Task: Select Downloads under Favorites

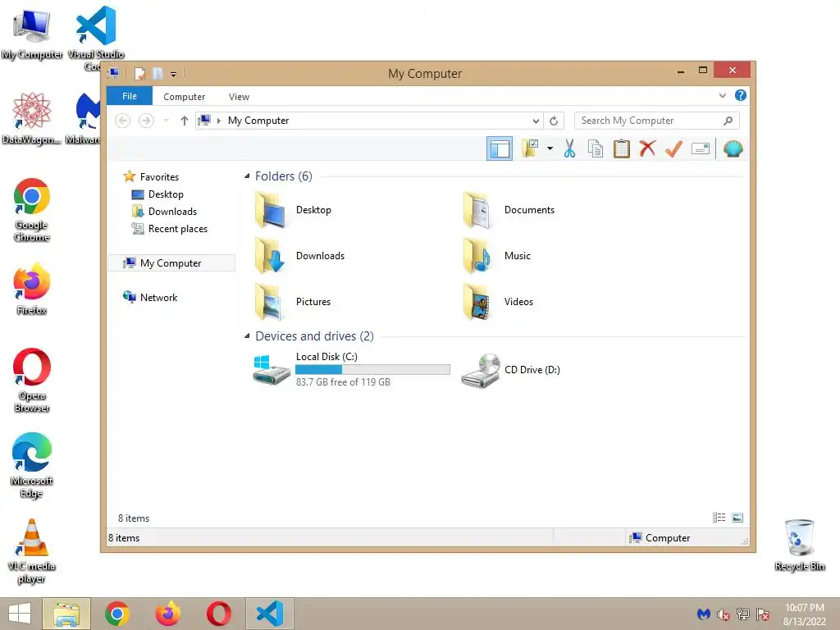Action: tap(172, 212)
